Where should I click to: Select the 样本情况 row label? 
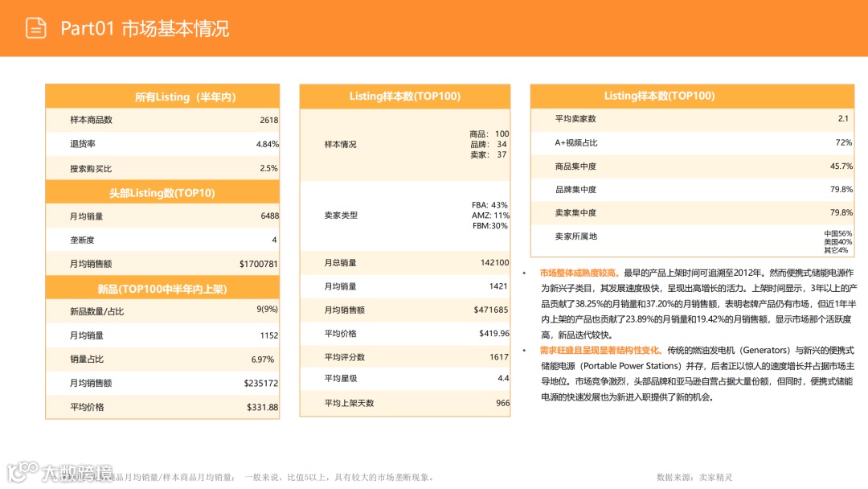pyautogui.click(x=341, y=145)
